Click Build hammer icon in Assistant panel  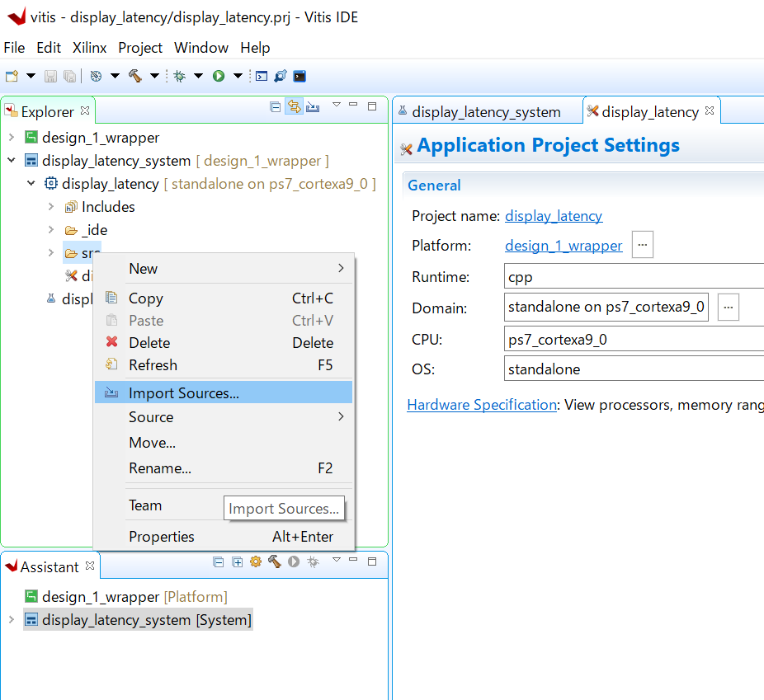tap(274, 561)
